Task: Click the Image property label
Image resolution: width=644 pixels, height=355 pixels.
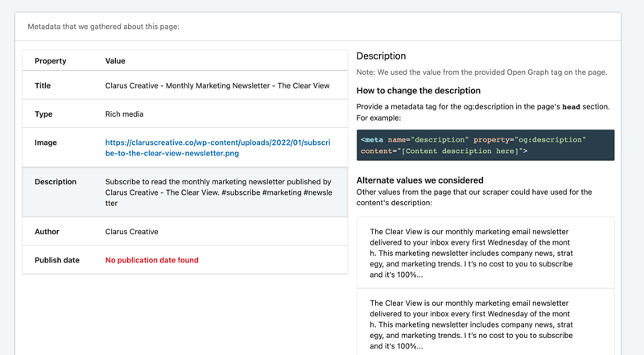Action: (x=46, y=142)
